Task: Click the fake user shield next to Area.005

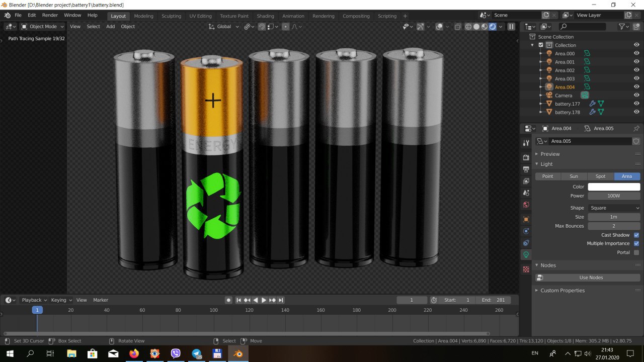Action: (636, 141)
